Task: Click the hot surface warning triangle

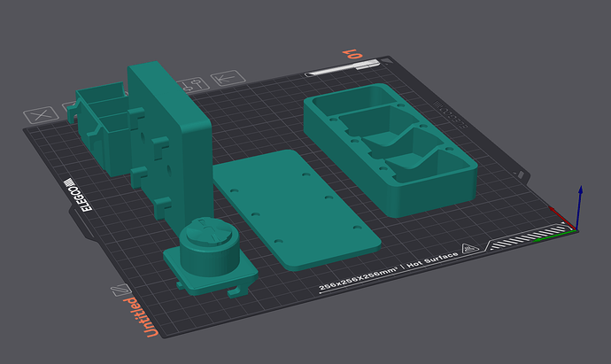Action: (x=468, y=249)
